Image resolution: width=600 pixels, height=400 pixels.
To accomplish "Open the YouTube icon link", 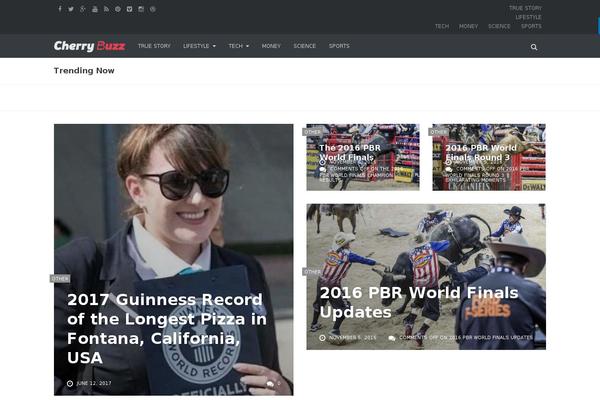I will pyautogui.click(x=95, y=9).
